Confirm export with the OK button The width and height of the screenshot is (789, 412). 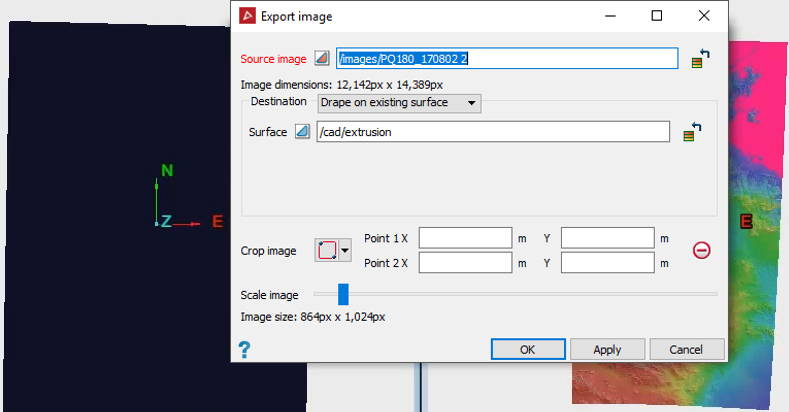pyautogui.click(x=528, y=349)
